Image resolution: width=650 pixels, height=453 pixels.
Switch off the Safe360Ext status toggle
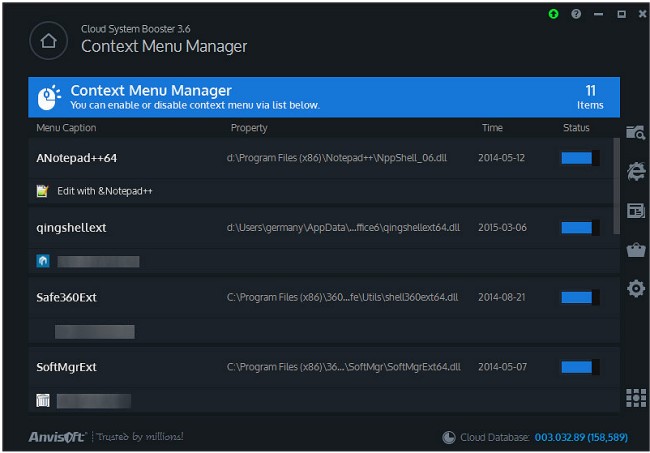pos(580,297)
